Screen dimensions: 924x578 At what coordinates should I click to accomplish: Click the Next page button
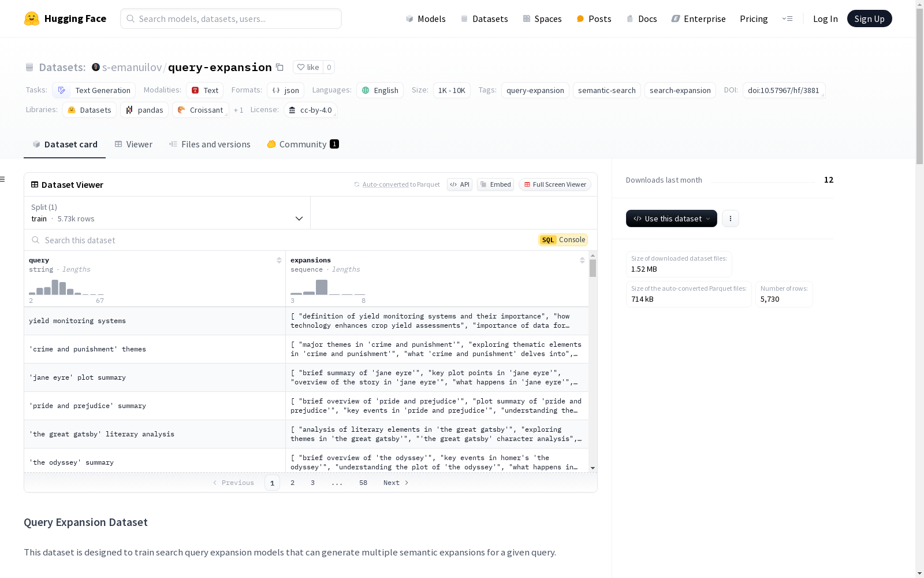click(396, 483)
